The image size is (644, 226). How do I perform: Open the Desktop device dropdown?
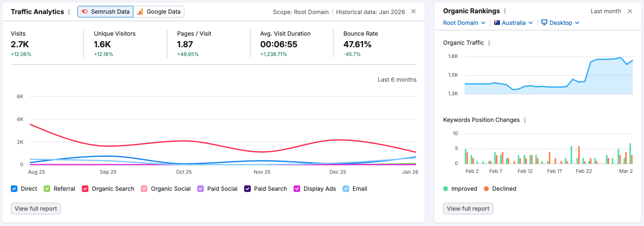(561, 23)
